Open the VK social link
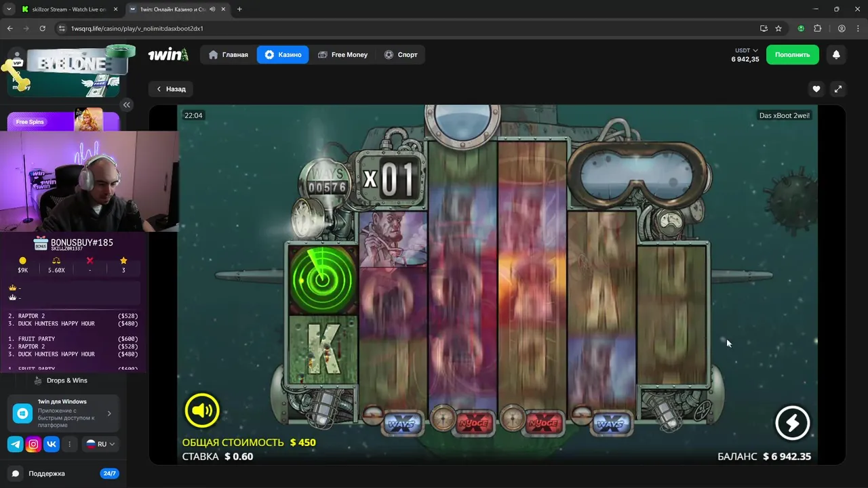The width and height of the screenshot is (868, 488). [52, 445]
